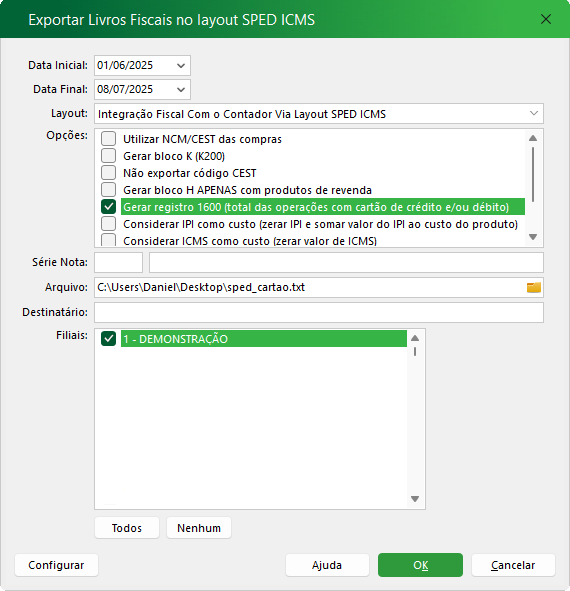Screen dimensions: 570x591
Task: Click the Todos button
Action: 127,528
